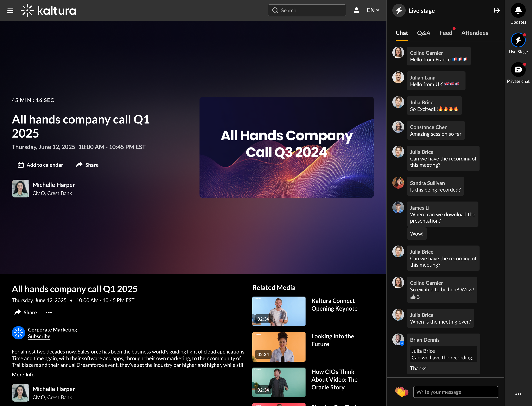Open the Live Stage sidebar panel
The image size is (532, 406).
518,40
